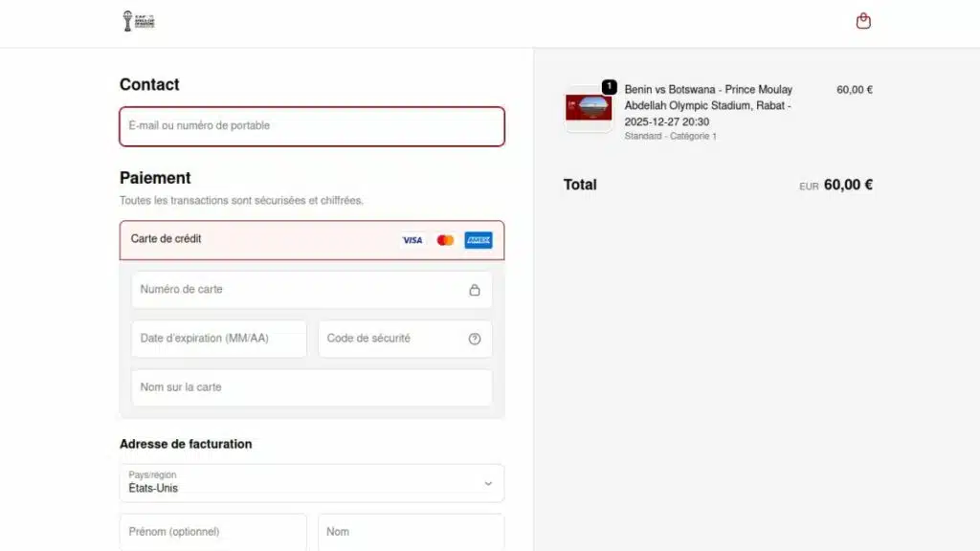Screen dimensions: 980x551
Task: Click the FIFA tournament logo at top left
Action: tap(139, 20)
